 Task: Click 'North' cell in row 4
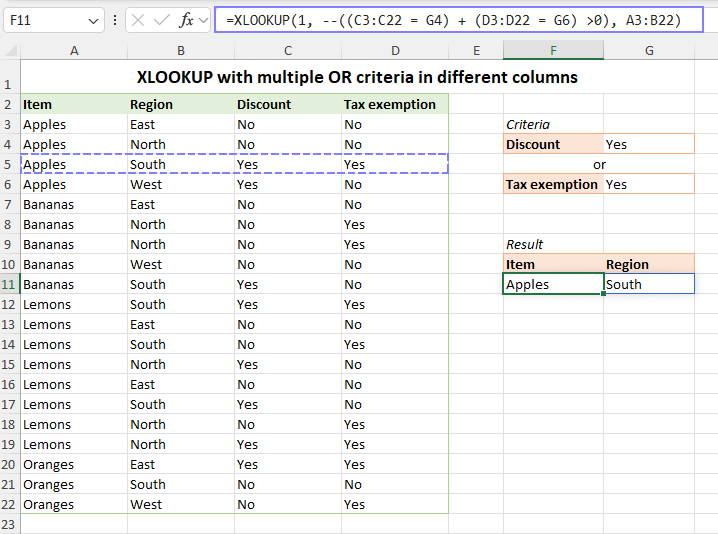(181, 144)
